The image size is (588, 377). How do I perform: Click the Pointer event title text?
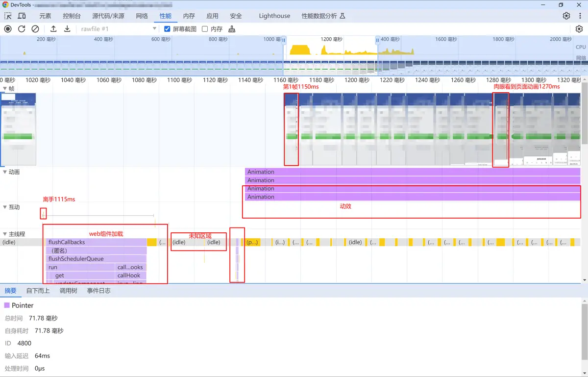pos(23,305)
